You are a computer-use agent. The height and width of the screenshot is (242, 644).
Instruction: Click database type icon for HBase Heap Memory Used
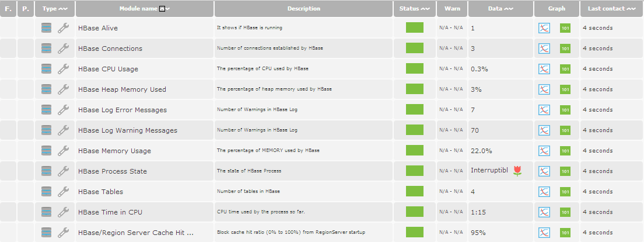[47, 89]
